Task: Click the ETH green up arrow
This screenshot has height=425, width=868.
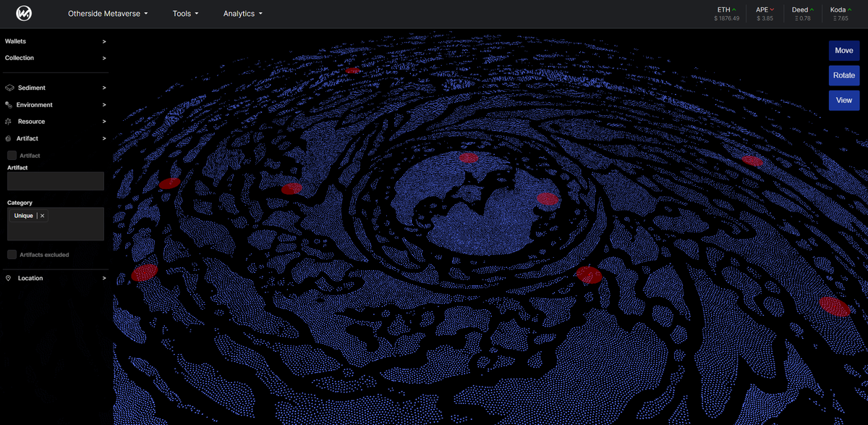Action: pos(734,9)
